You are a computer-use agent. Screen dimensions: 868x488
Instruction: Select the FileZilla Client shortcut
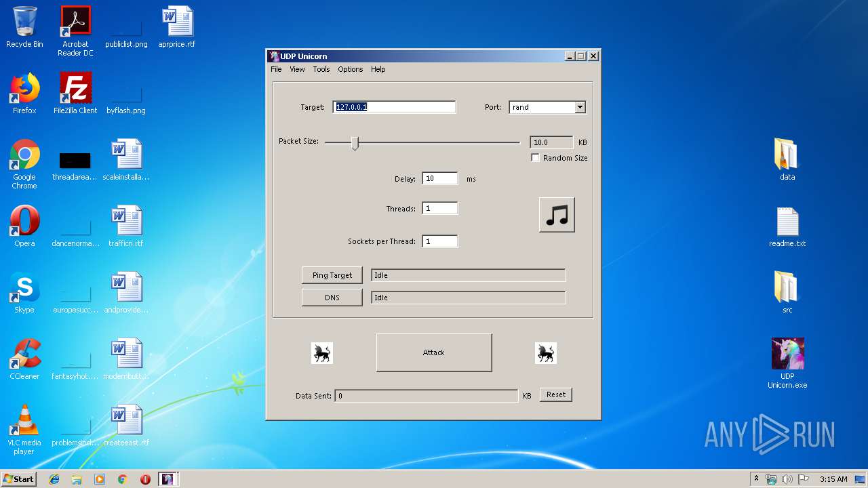click(75, 94)
